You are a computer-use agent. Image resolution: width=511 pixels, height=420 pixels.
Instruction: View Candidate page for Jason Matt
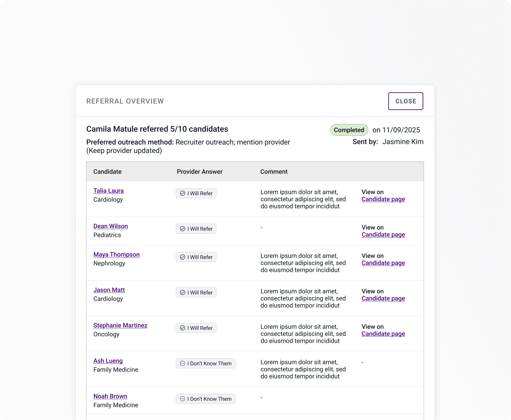pyautogui.click(x=383, y=298)
